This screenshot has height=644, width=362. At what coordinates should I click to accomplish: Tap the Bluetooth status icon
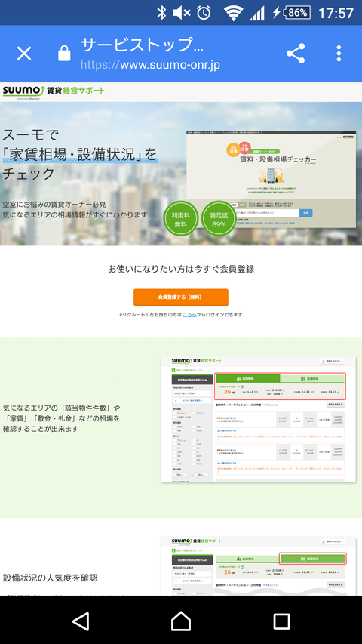pos(161,13)
